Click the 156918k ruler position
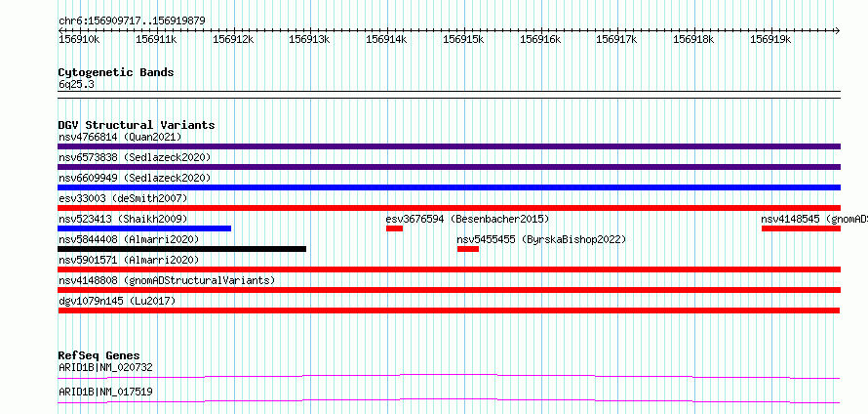 pos(693,39)
